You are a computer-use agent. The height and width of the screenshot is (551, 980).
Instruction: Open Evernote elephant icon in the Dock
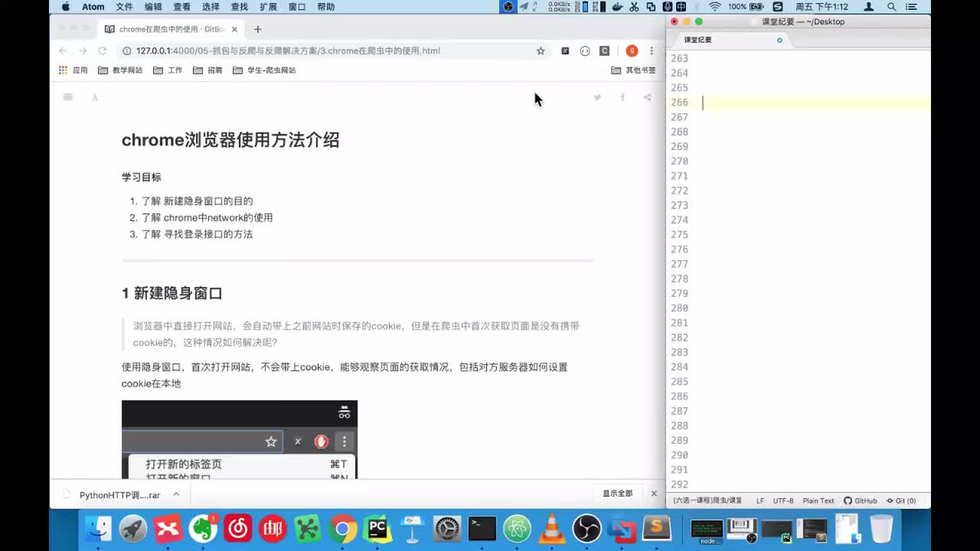coord(203,528)
